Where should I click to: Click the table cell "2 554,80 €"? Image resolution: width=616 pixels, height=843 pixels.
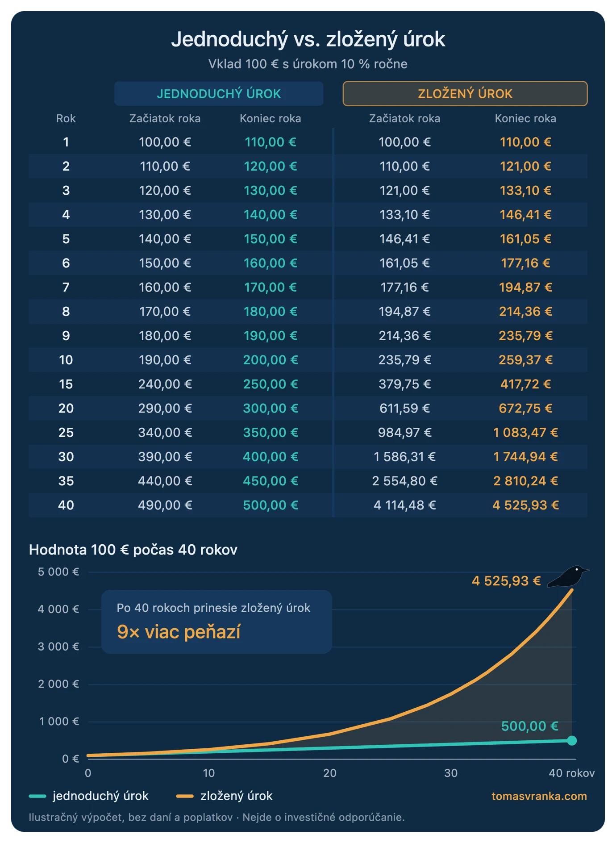[405, 481]
